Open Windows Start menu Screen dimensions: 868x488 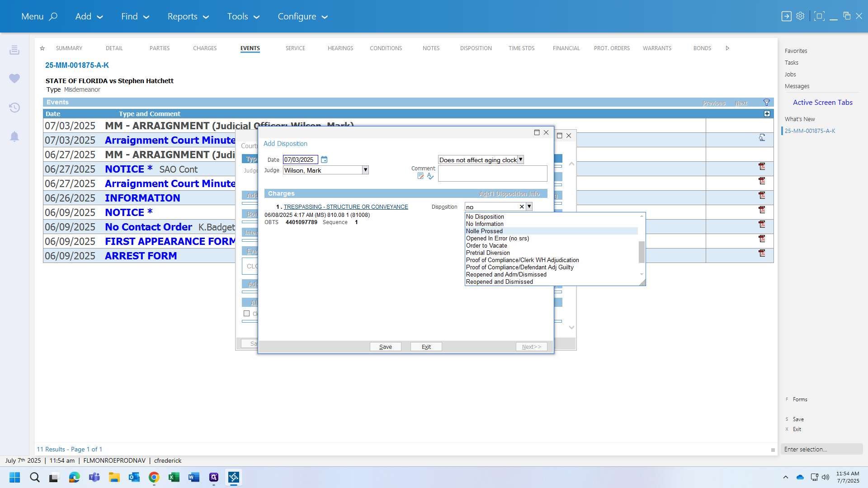tap(14, 477)
